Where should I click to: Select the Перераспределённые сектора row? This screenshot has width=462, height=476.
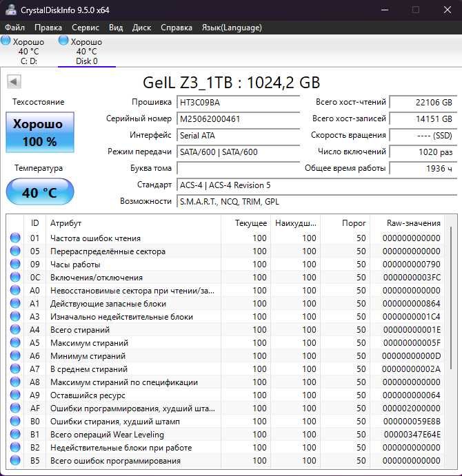(225, 251)
